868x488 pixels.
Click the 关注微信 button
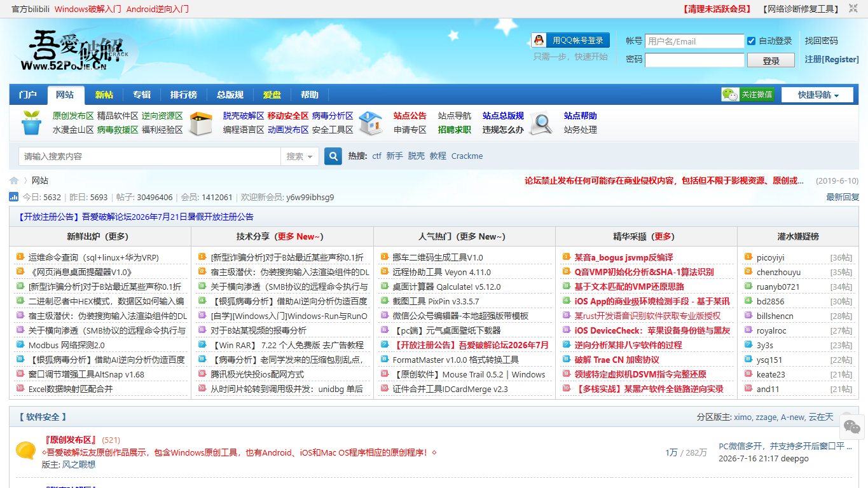[747, 95]
